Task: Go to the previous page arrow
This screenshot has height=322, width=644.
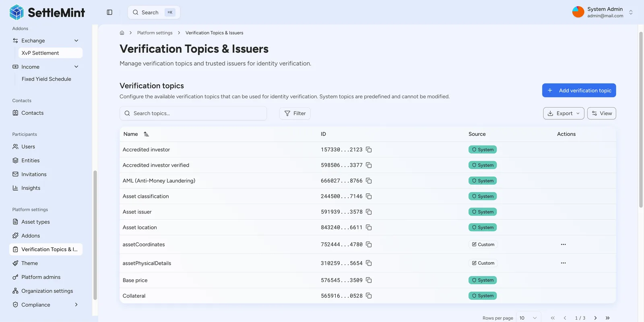Action: 565,318
